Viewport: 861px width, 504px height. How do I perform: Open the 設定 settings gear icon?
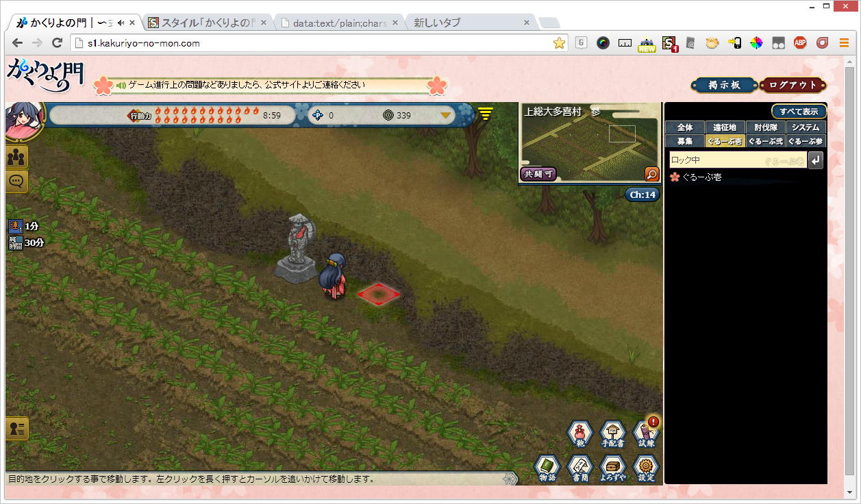pyautogui.click(x=646, y=468)
